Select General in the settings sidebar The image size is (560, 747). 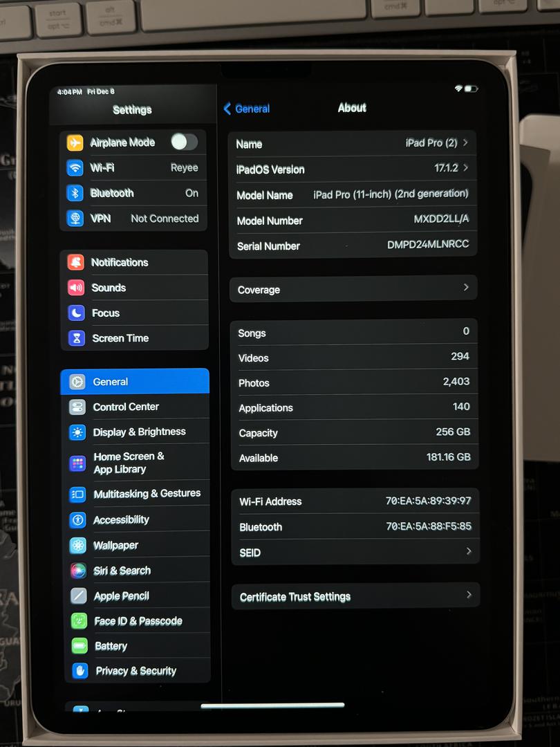[x=135, y=382]
